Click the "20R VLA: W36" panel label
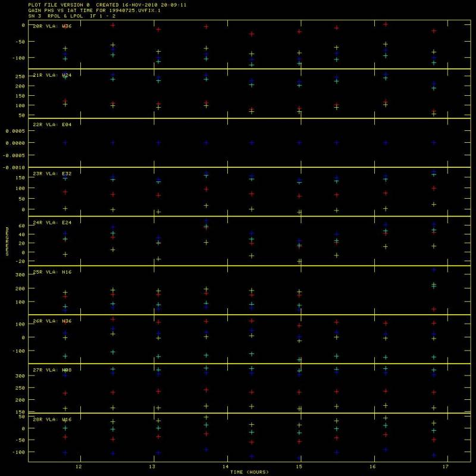The image size is (476, 476). [52, 26]
